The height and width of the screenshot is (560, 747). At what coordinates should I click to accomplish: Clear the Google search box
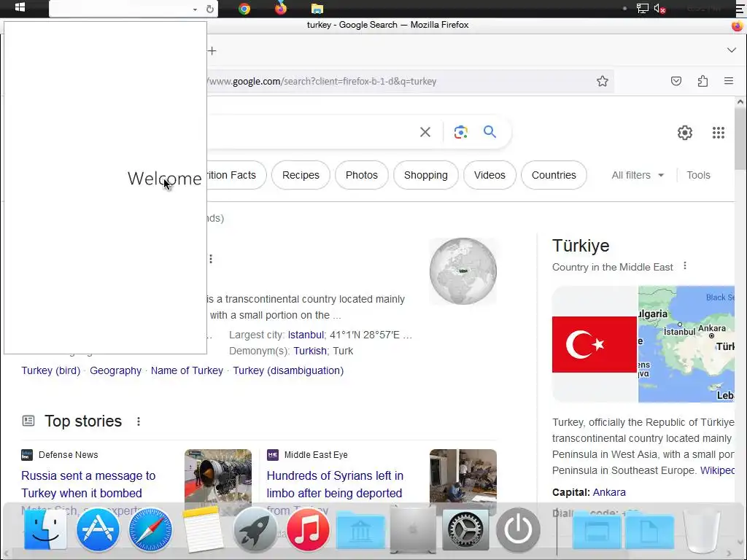425,132
